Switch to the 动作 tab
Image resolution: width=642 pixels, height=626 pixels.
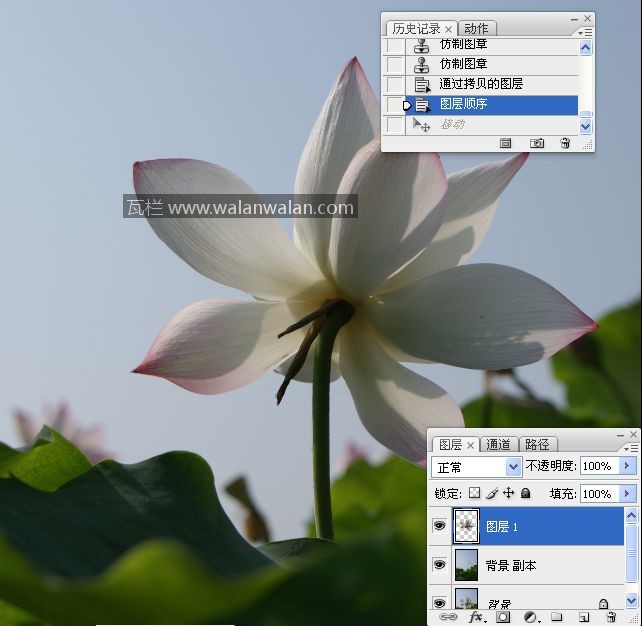[476, 29]
